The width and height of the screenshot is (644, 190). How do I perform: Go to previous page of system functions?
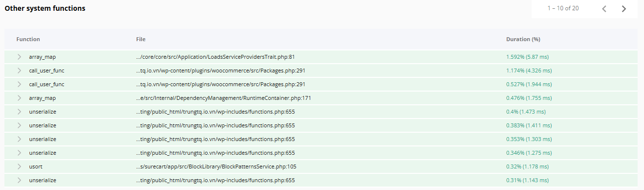[x=604, y=8]
